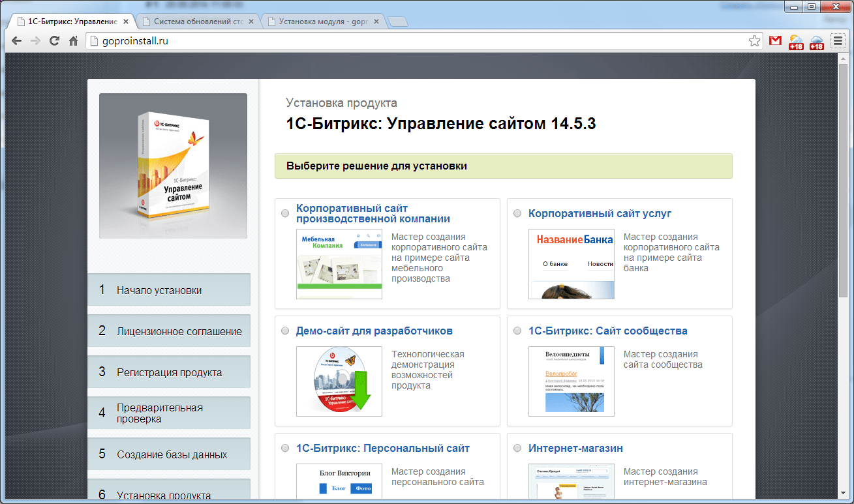854x504 pixels.
Task: Click scrollbar down arrow
Action: (843, 494)
